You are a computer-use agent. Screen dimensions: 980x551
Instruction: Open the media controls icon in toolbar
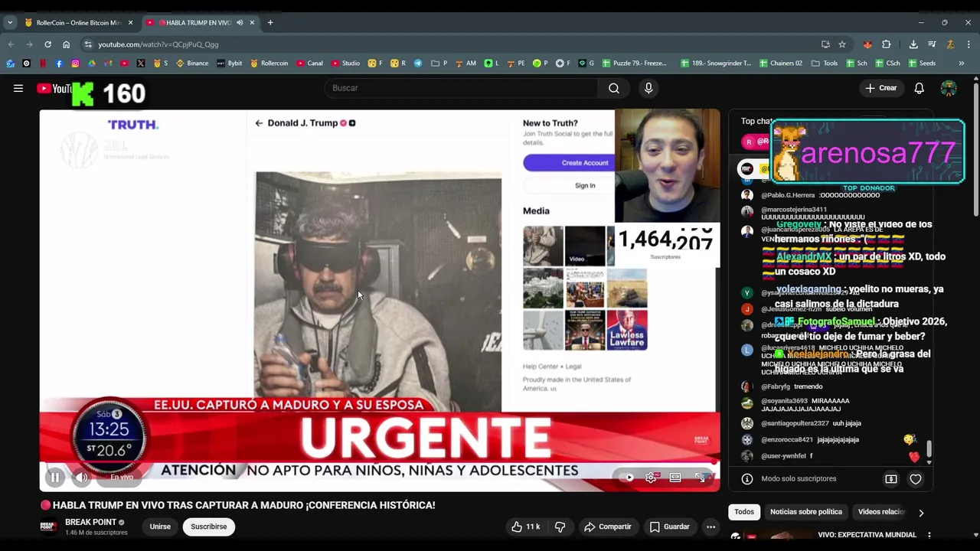[x=932, y=44]
